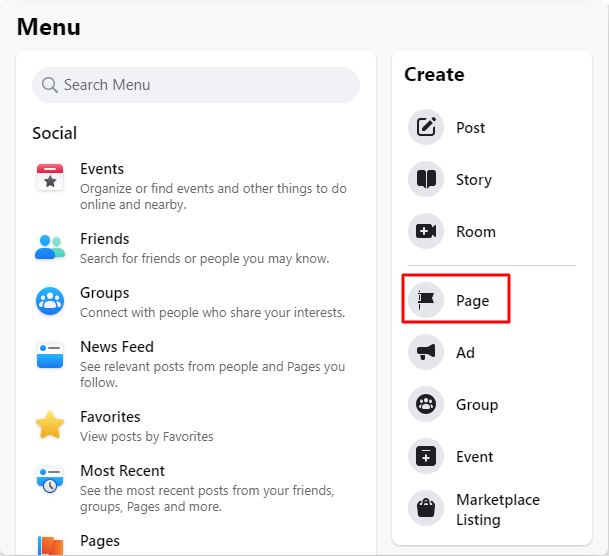The width and height of the screenshot is (609, 556).
Task: Click the Page flag icon
Action: [426, 300]
